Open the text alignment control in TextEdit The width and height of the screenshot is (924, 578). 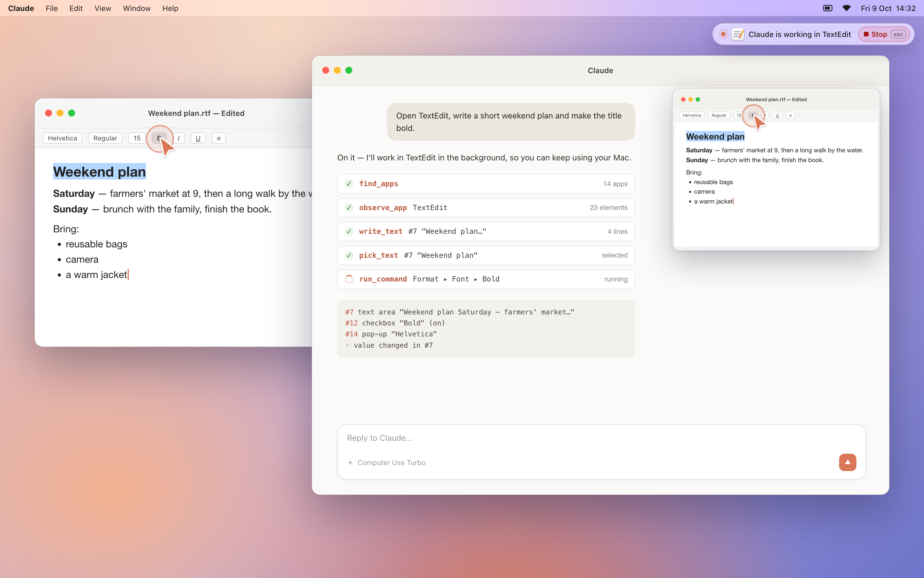coord(219,138)
